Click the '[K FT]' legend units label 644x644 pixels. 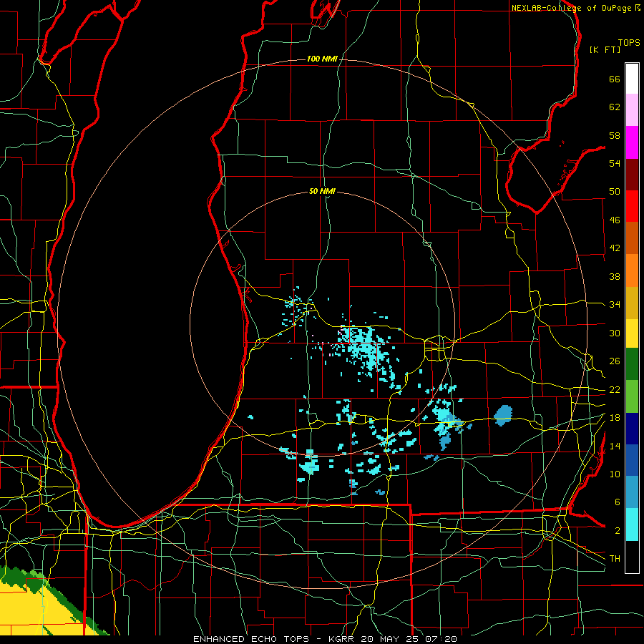tap(605, 49)
